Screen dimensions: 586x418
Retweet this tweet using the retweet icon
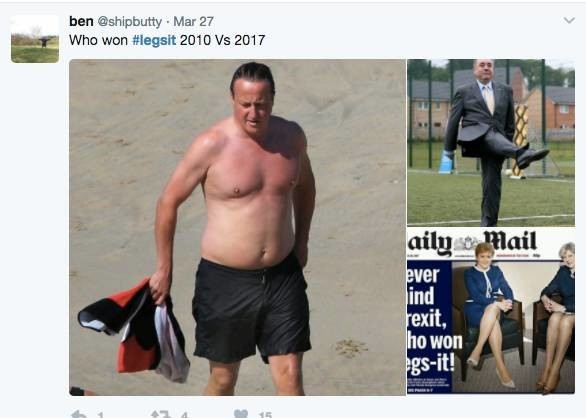point(161,414)
